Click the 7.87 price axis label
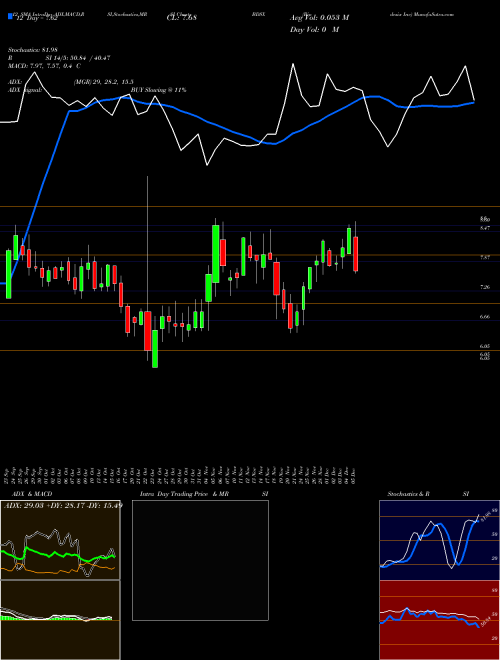 (484, 258)
